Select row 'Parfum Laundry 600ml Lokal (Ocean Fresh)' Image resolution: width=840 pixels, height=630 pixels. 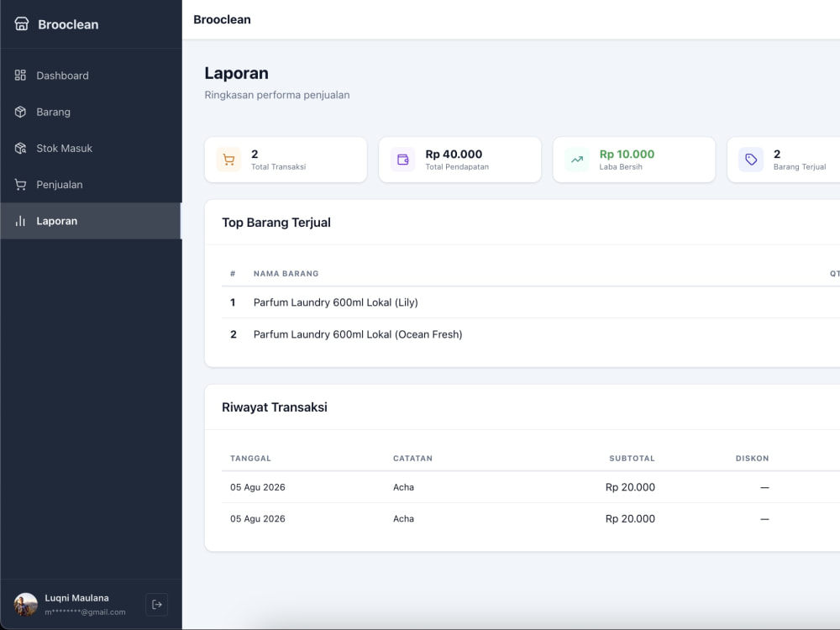pos(531,334)
